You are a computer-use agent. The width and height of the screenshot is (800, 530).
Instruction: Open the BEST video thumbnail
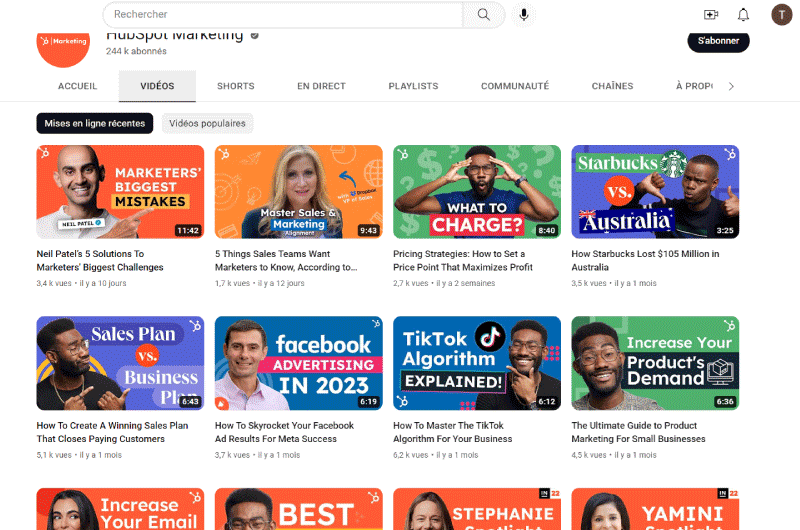tap(298, 509)
